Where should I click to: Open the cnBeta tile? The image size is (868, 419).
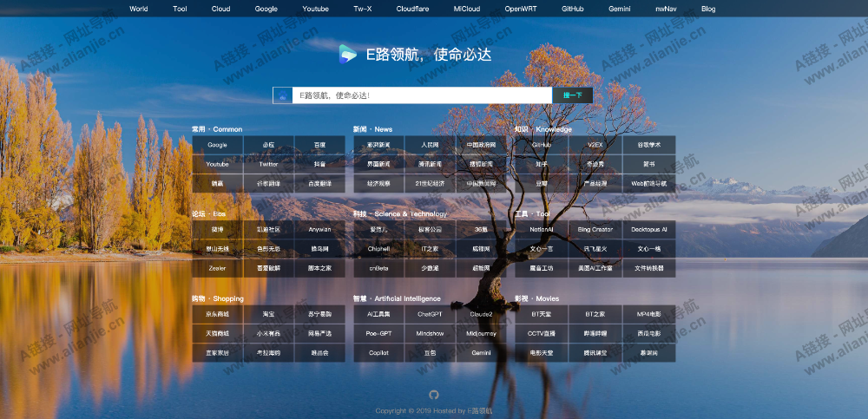click(378, 268)
